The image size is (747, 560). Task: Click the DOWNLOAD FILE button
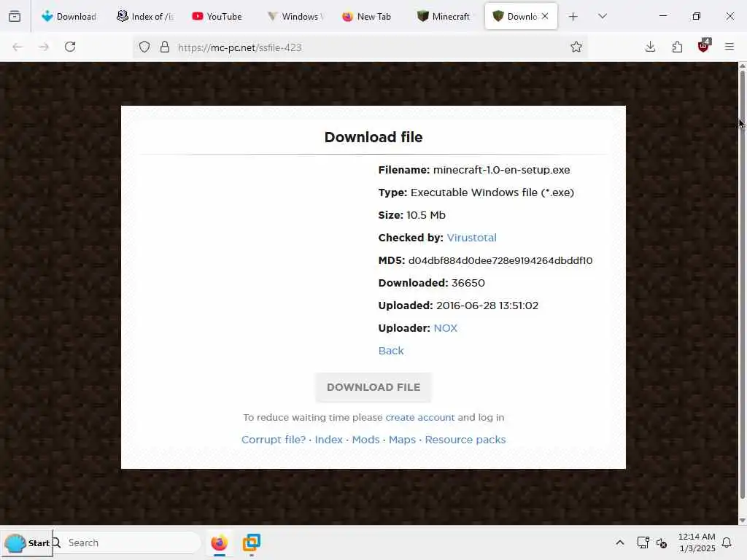click(x=373, y=387)
